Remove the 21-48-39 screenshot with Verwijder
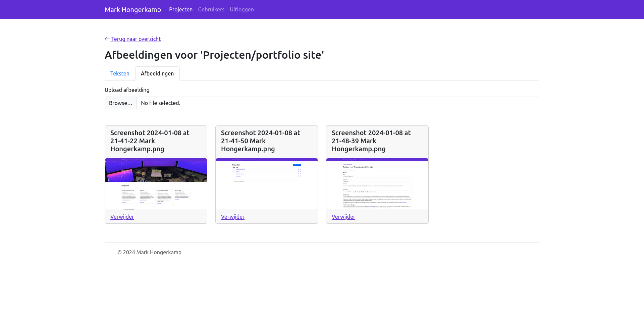Viewport: 644px width, 324px height. (x=343, y=217)
